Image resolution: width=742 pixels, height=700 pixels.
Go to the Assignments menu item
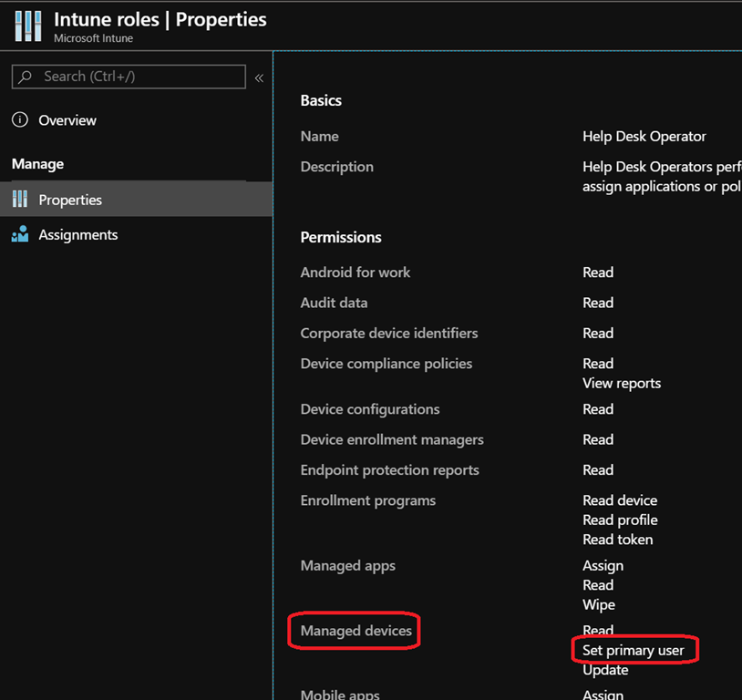[x=77, y=234]
